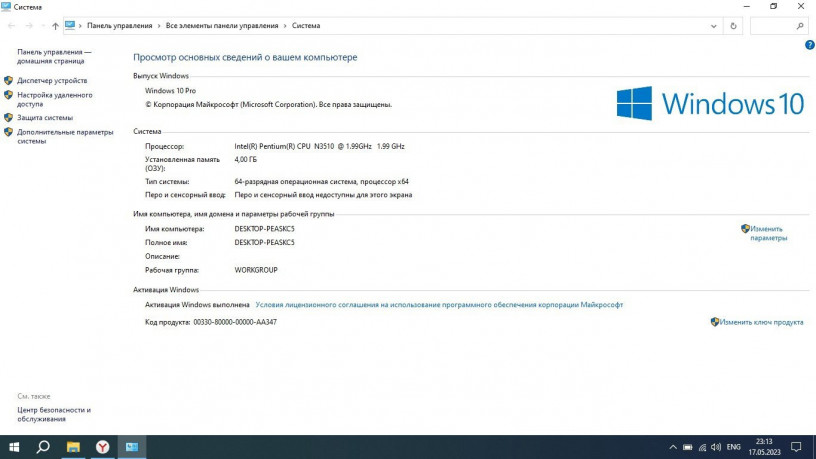
Task: Click the heading 'Просмотр основных сведений о вашем компьютере'
Action: 245,57
